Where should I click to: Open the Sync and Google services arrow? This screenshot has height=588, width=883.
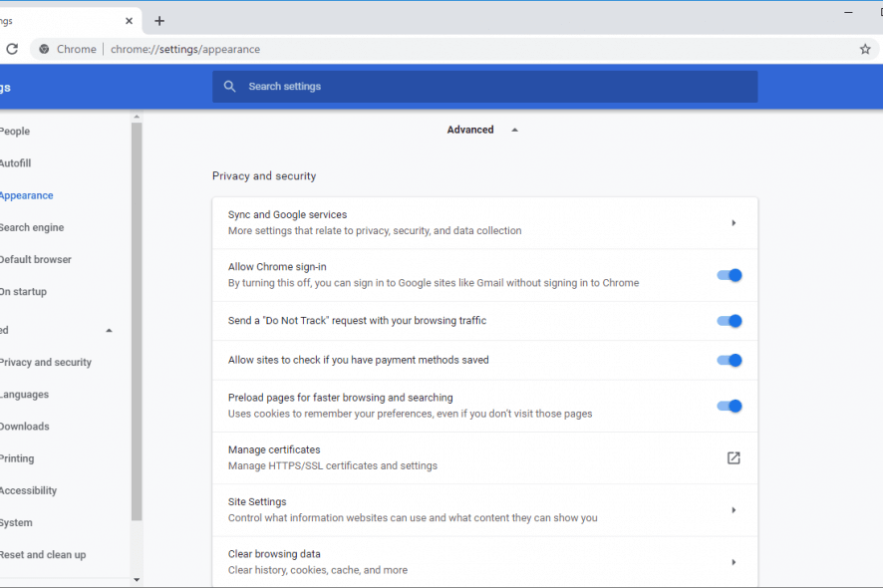[734, 223]
